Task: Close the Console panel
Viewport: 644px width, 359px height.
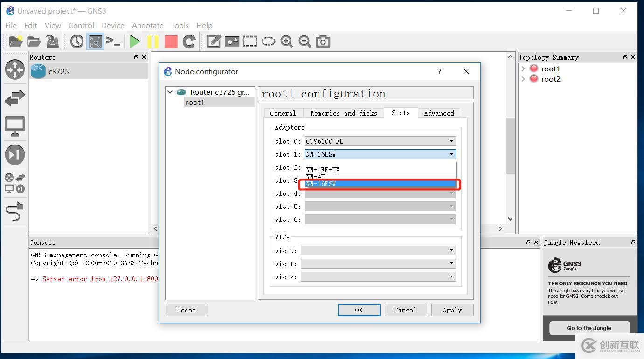Action: 536,242
